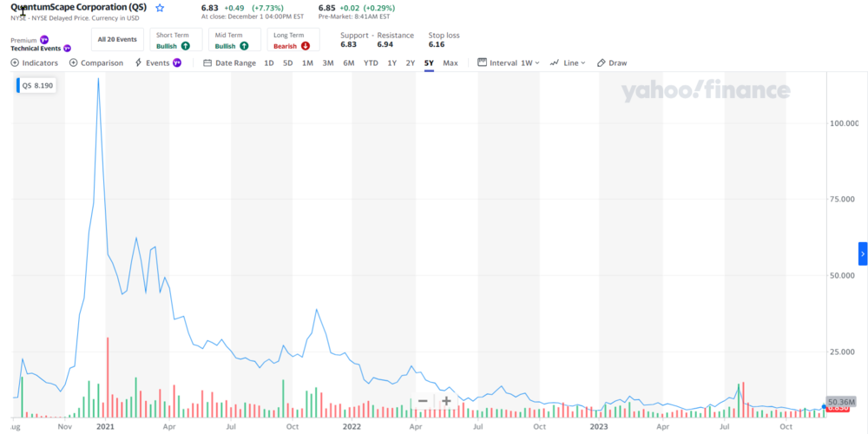Open the Technical Events premium link
The image size is (868, 434).
click(41, 48)
